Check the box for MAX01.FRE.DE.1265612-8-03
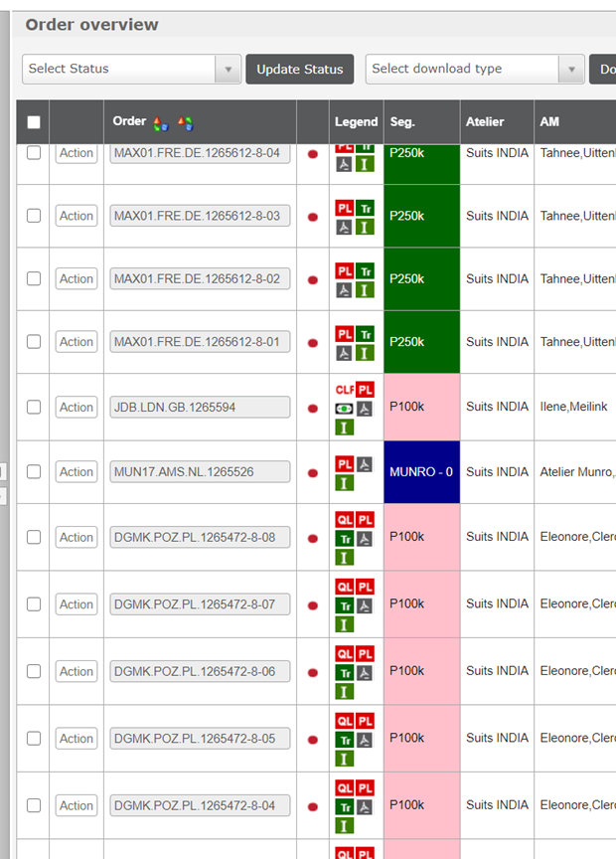616x859 pixels. point(34,216)
